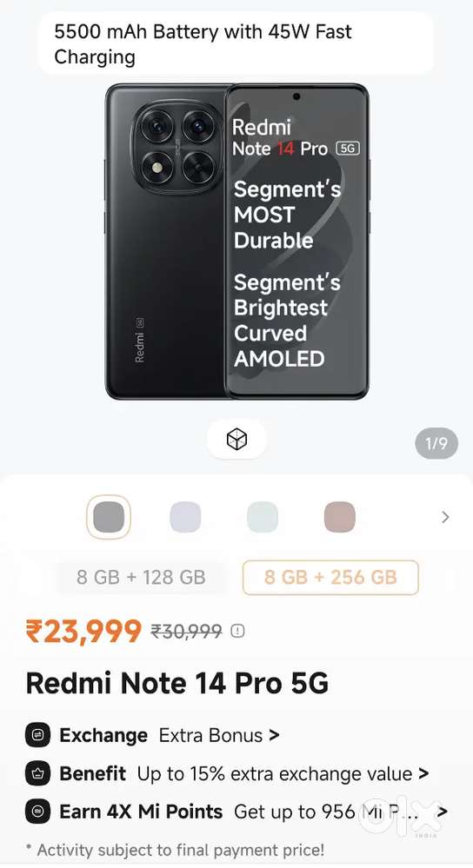This screenshot has height=868, width=473.
Task: Tap the Benefit basket icon
Action: [x=38, y=773]
